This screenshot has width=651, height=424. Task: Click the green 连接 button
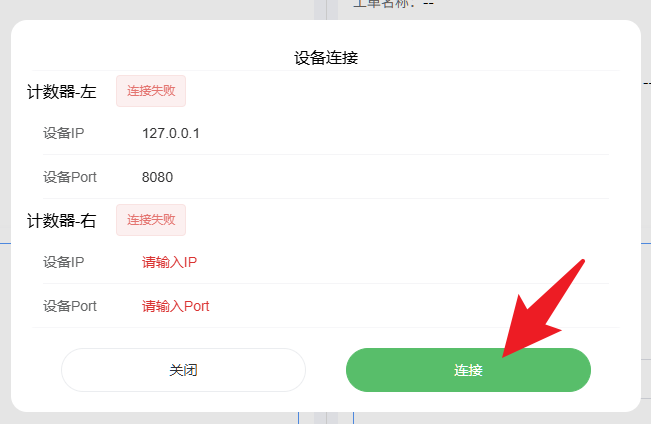click(x=468, y=370)
